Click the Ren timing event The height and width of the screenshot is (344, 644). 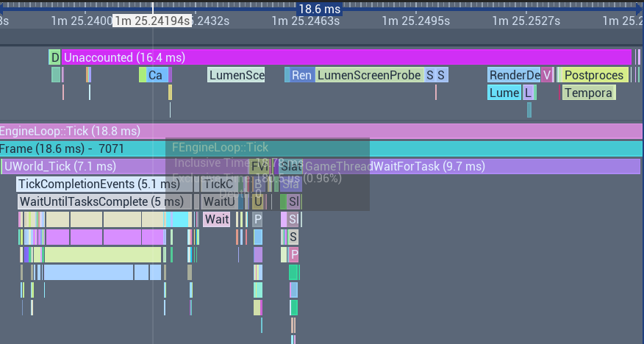click(302, 75)
